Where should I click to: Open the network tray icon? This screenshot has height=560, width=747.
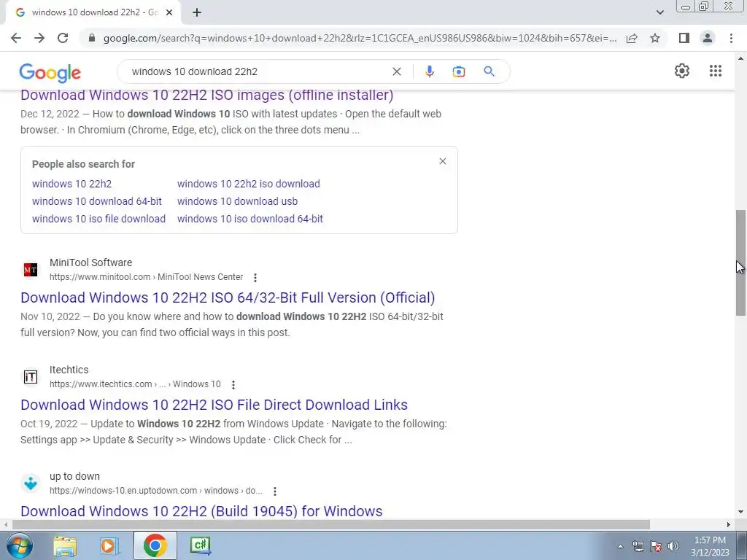click(x=638, y=546)
